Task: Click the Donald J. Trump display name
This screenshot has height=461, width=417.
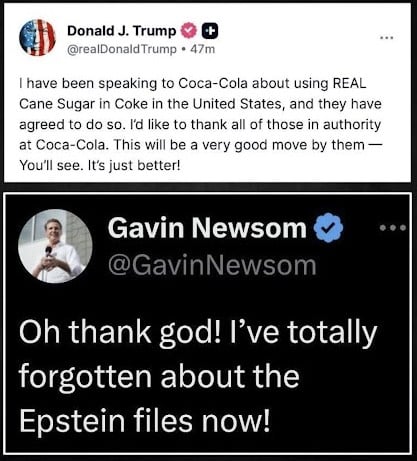Action: click(x=122, y=31)
